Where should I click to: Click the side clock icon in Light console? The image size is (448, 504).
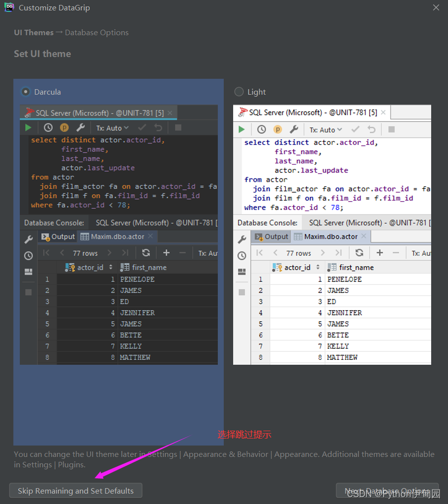(x=242, y=256)
